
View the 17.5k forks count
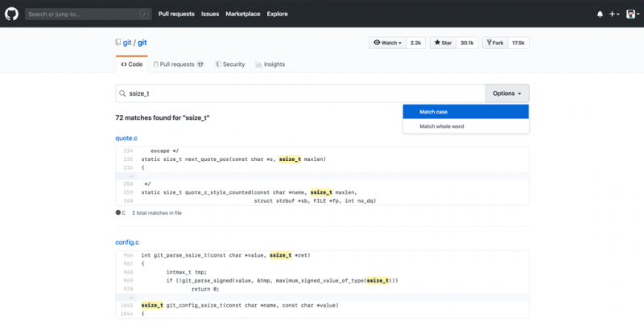518,43
